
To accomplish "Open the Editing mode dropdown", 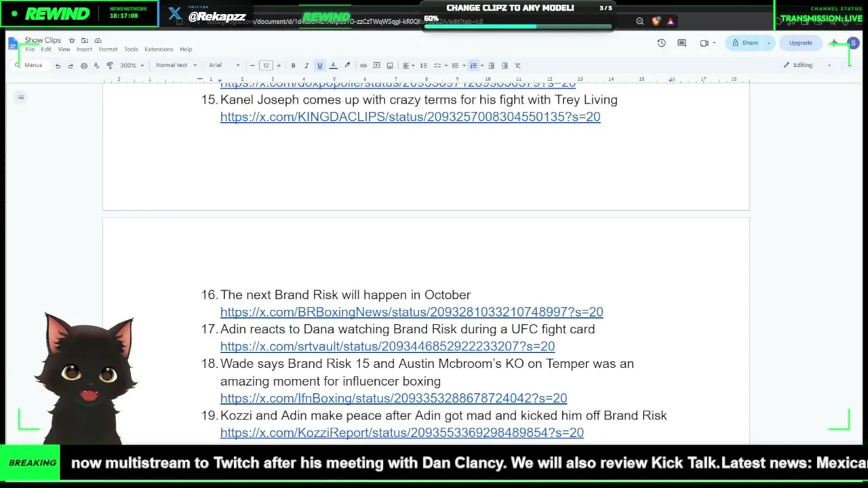I will point(808,66).
